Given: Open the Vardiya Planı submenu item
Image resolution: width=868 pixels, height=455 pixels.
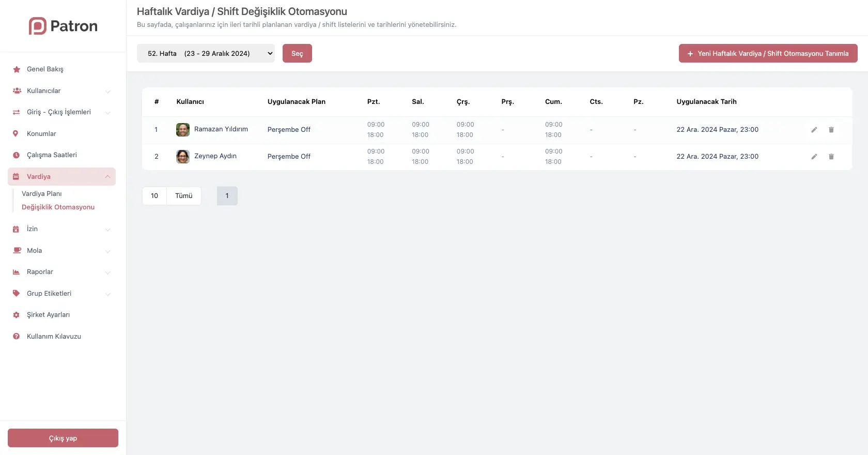Looking at the screenshot, I should [x=42, y=194].
